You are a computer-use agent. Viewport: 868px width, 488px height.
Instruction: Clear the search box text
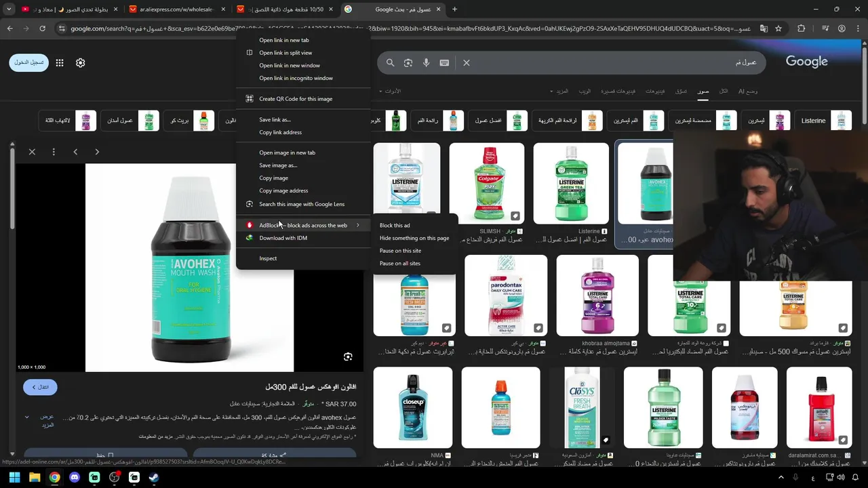[467, 62]
